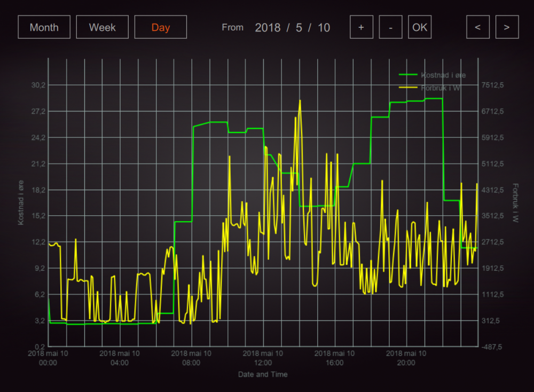Click the plus increment button
The height and width of the screenshot is (392, 534).
coord(362,27)
